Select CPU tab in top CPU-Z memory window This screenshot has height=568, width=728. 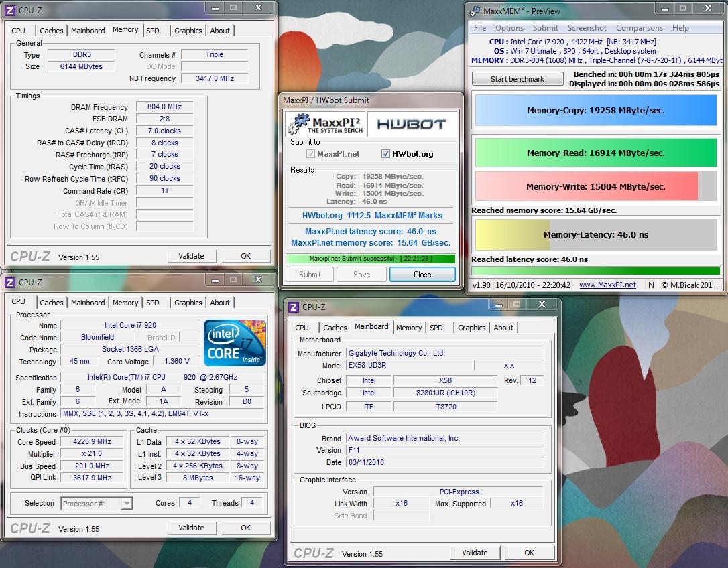[19, 31]
